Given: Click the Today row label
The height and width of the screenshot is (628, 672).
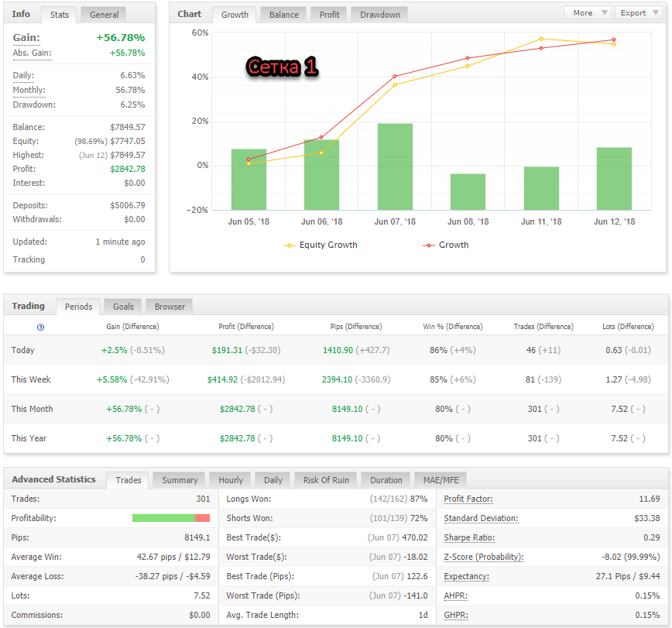Looking at the screenshot, I should pos(22,350).
